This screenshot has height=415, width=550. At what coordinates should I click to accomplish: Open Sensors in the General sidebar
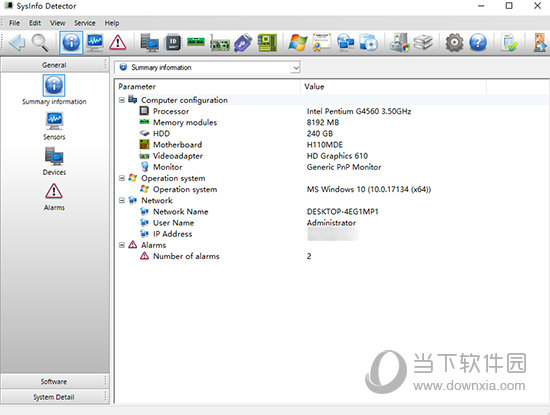[x=54, y=126]
